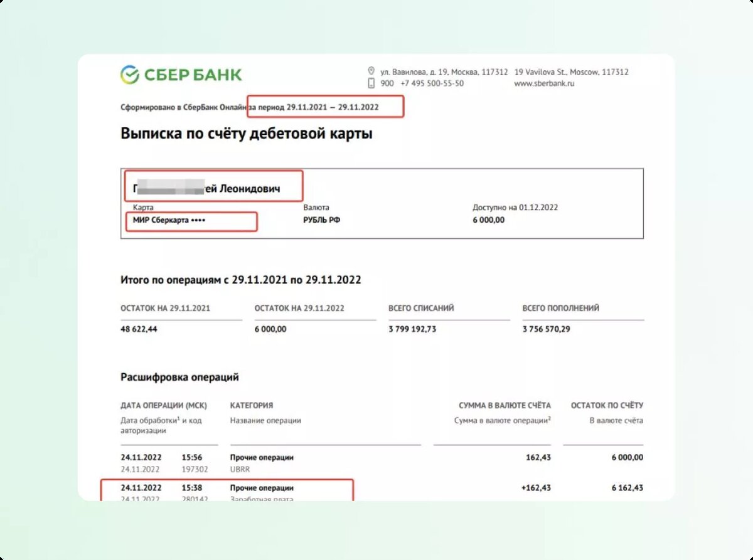Image resolution: width=753 pixels, height=560 pixels.
Task: Click 'ДАТА ОПЕРАЦИИ (МСК)' column header
Action: (x=164, y=406)
